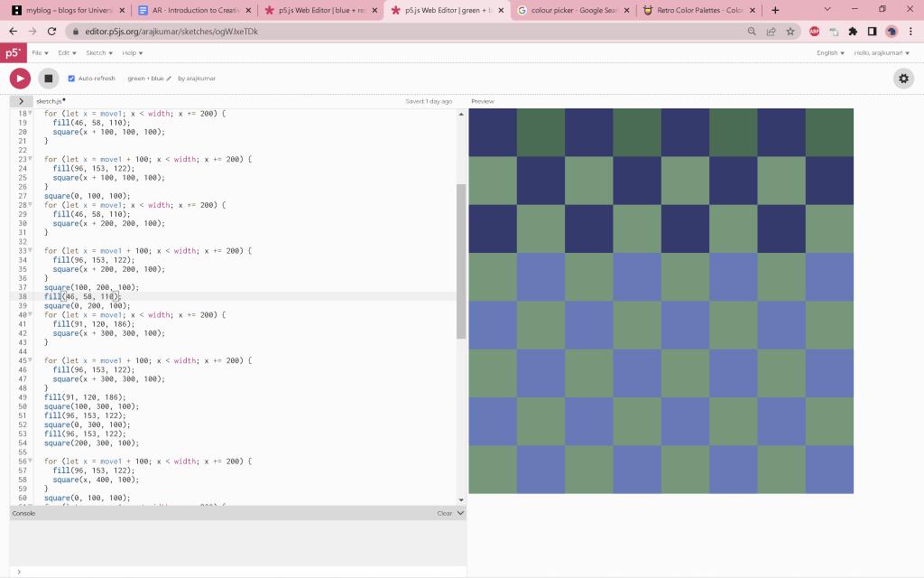Screen dimensions: 924x578
Task: Fold code at line 18
Action: 30,113
